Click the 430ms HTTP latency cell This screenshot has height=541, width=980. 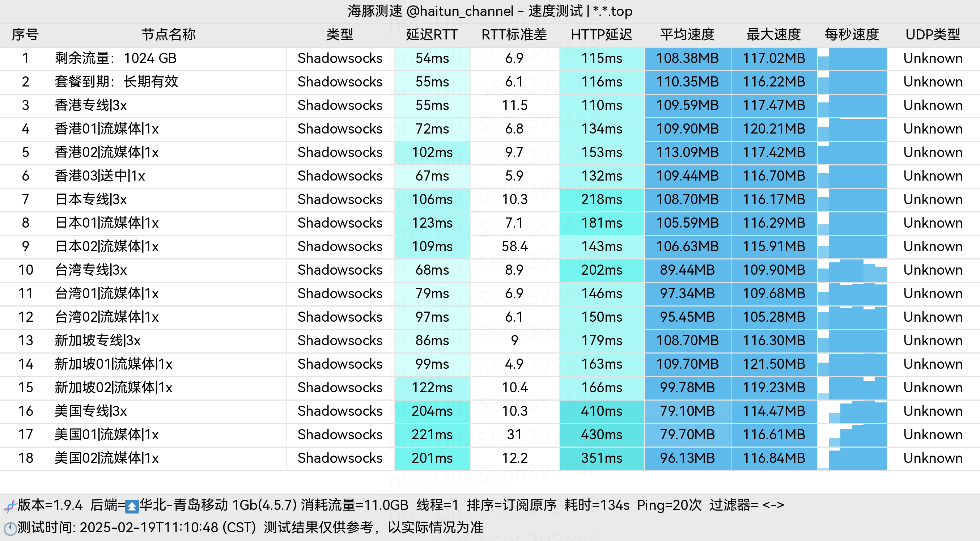[x=602, y=435]
